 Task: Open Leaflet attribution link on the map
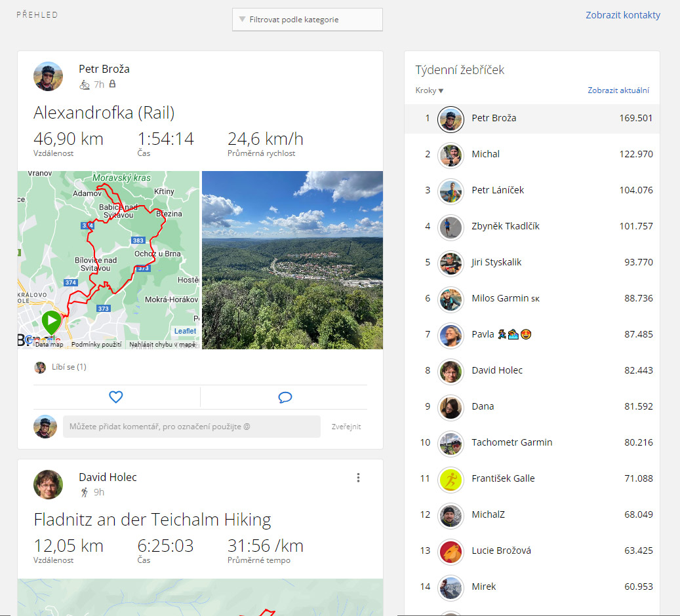pos(185,331)
